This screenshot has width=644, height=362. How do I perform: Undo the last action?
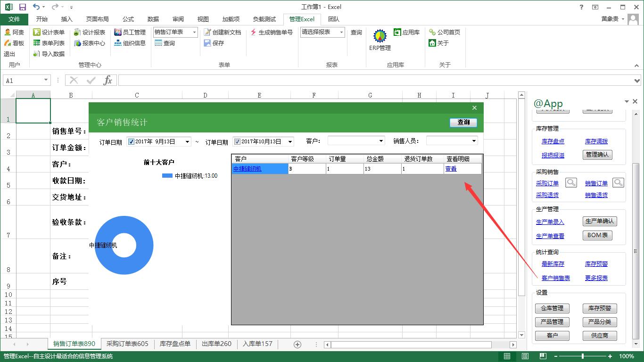(x=37, y=7)
